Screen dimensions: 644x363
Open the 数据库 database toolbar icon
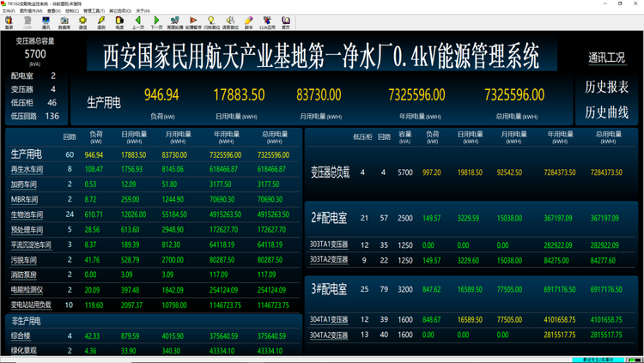click(x=64, y=22)
